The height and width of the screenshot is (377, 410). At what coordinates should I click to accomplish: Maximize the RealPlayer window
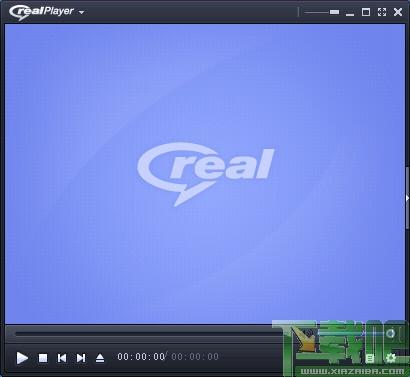click(x=366, y=12)
